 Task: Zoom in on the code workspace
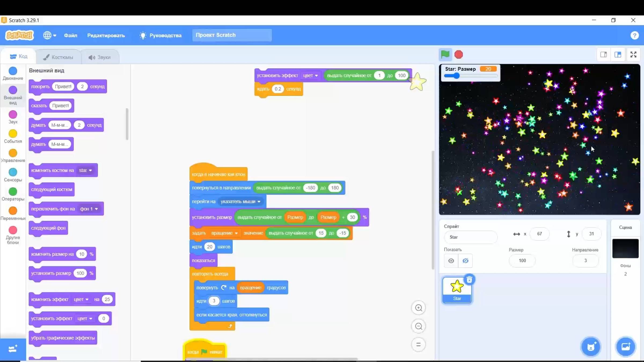(x=418, y=308)
